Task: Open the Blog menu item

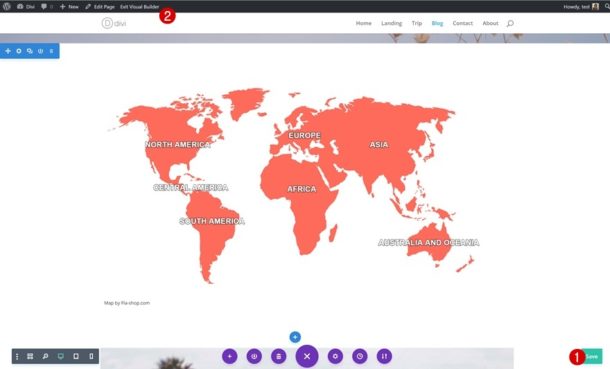Action: click(437, 23)
